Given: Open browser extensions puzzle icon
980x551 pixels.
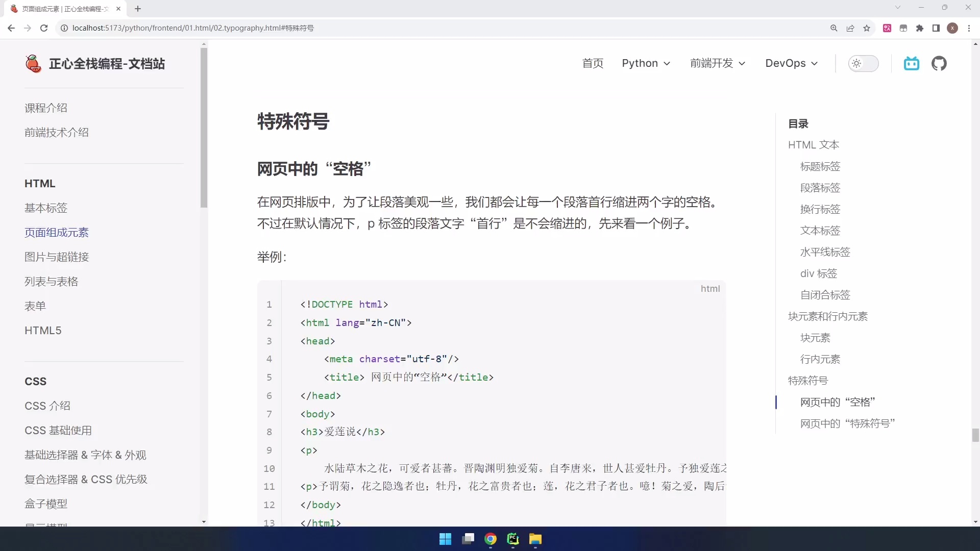Looking at the screenshot, I should [920, 28].
